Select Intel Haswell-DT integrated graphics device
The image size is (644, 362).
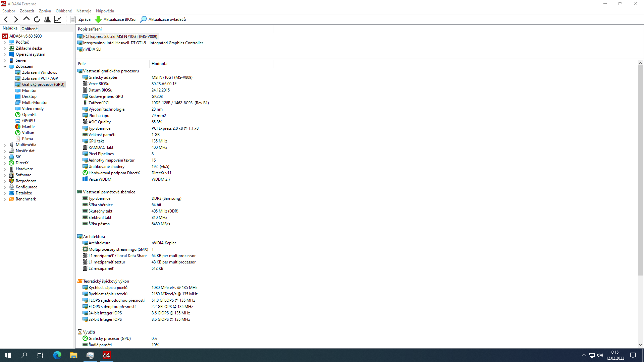pos(143,43)
